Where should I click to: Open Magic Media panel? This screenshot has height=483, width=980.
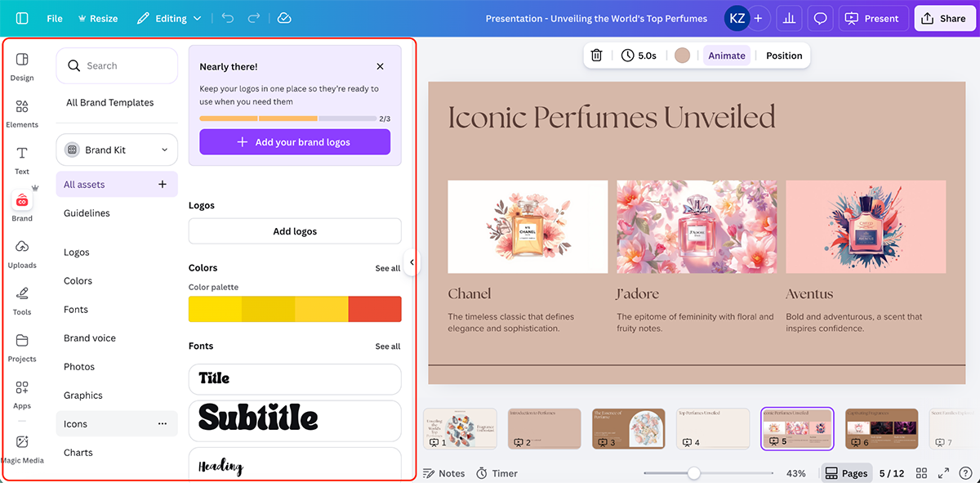pyautogui.click(x=22, y=446)
